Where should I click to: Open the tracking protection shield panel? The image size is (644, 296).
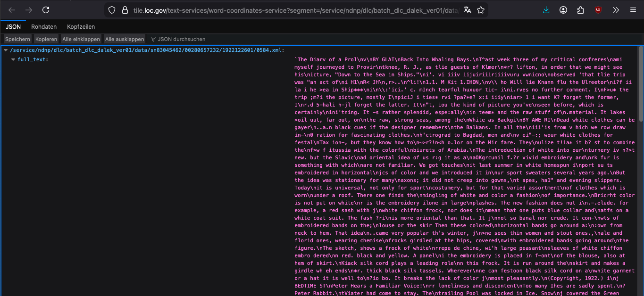coord(112,10)
